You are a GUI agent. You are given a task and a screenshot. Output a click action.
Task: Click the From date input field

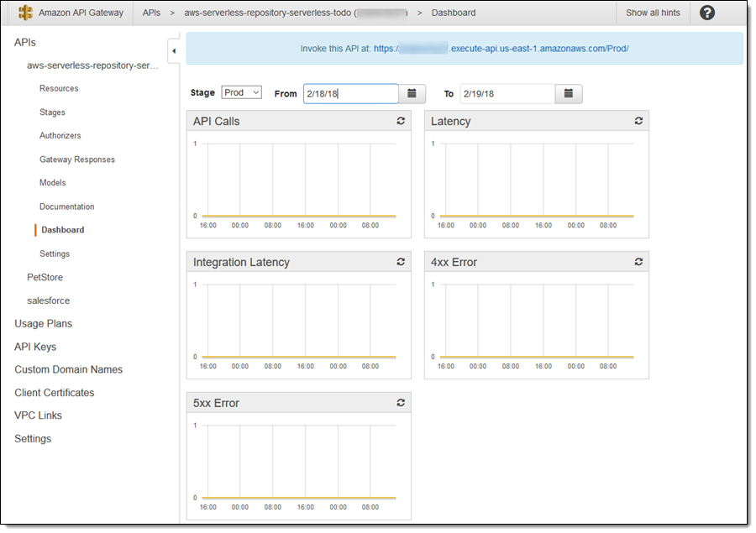(350, 94)
